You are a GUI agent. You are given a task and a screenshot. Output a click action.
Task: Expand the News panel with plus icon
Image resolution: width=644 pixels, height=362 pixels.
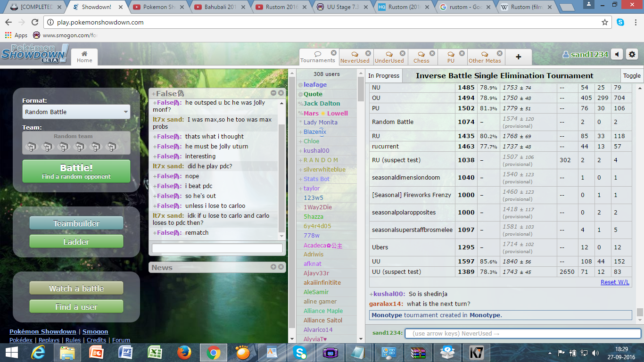click(x=273, y=267)
